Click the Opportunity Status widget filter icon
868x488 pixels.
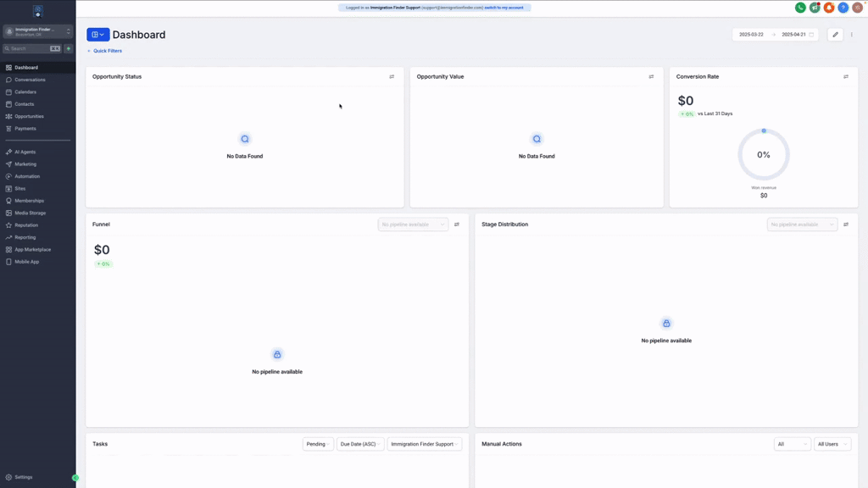pos(392,77)
